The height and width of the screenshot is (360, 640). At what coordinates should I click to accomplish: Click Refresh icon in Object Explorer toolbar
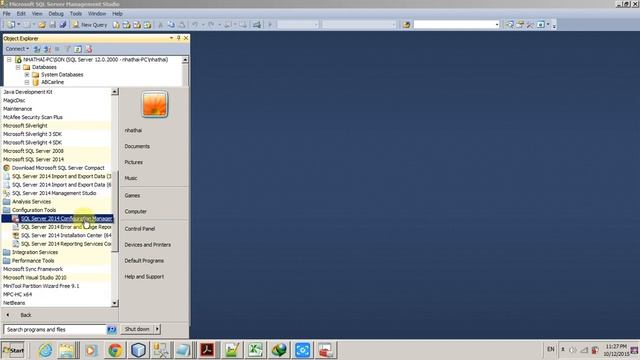(78, 49)
